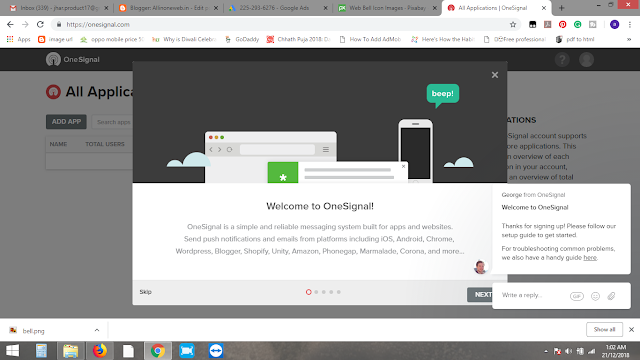Select the third carousel dot indicator
The image size is (640, 360).
[x=324, y=292]
